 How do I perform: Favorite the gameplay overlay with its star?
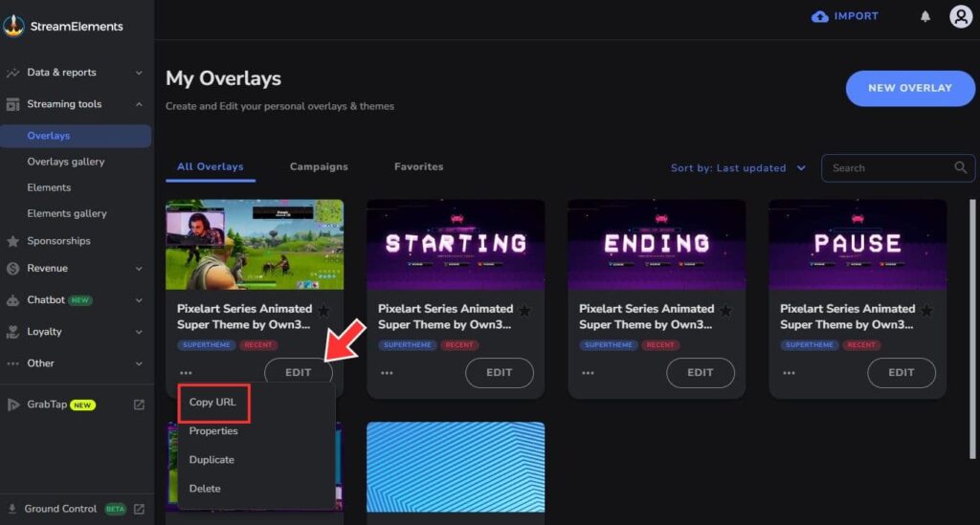click(323, 310)
